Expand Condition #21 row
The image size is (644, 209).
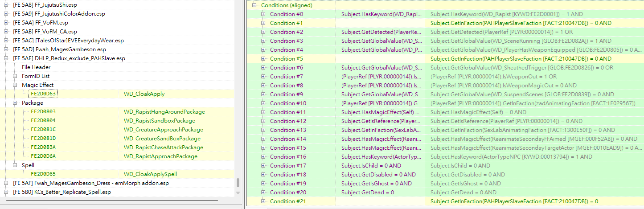pyautogui.click(x=263, y=201)
